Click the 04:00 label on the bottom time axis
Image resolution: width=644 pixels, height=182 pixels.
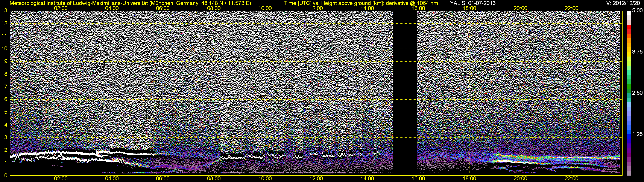point(112,179)
